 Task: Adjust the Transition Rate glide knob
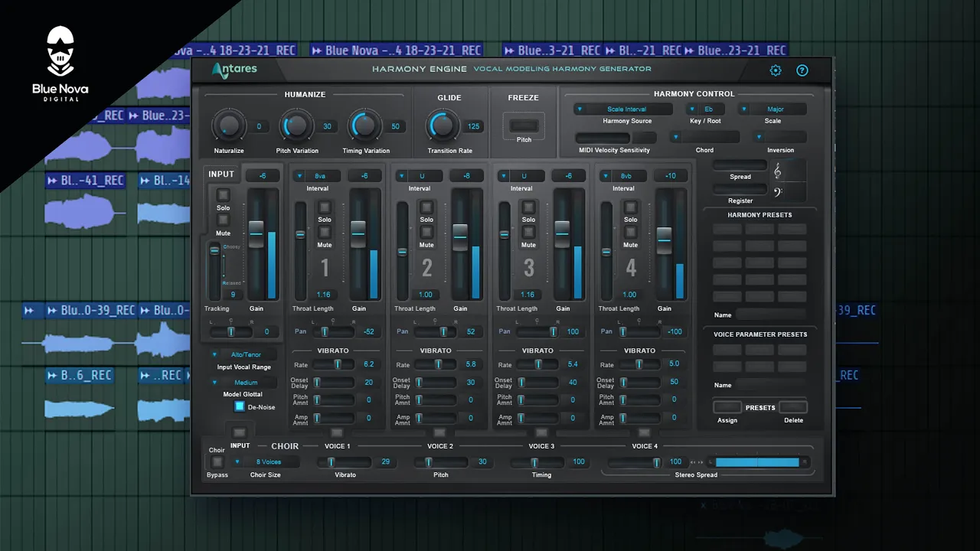(443, 126)
